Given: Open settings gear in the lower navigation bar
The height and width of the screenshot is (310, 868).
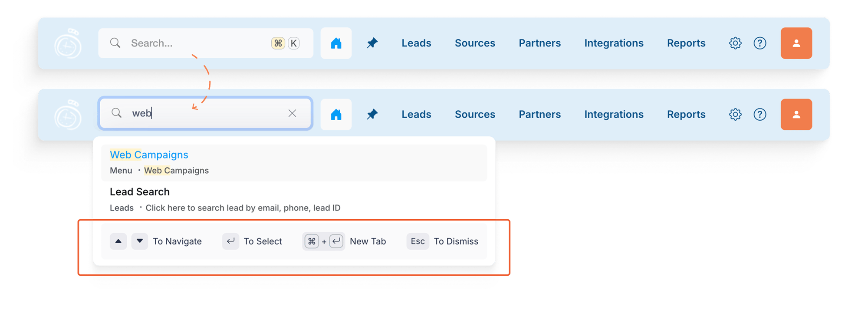Looking at the screenshot, I should point(735,114).
